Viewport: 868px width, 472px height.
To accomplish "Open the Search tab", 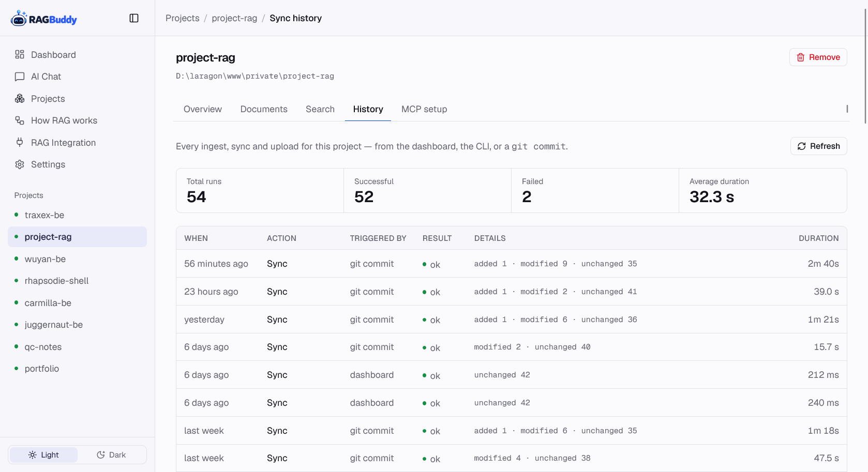I will pyautogui.click(x=320, y=109).
